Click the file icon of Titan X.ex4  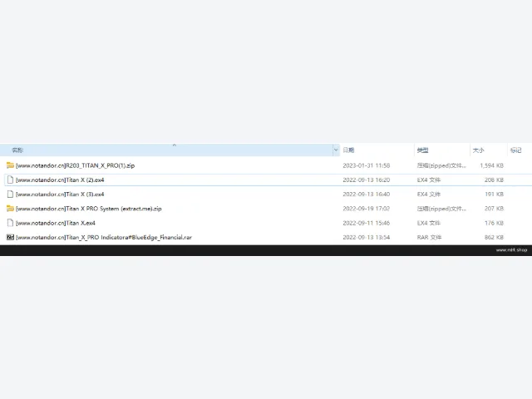(10, 223)
